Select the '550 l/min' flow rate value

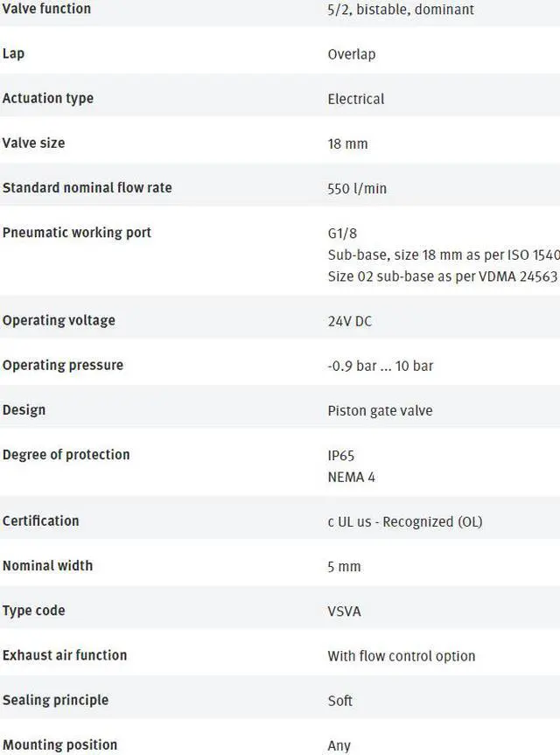point(356,188)
